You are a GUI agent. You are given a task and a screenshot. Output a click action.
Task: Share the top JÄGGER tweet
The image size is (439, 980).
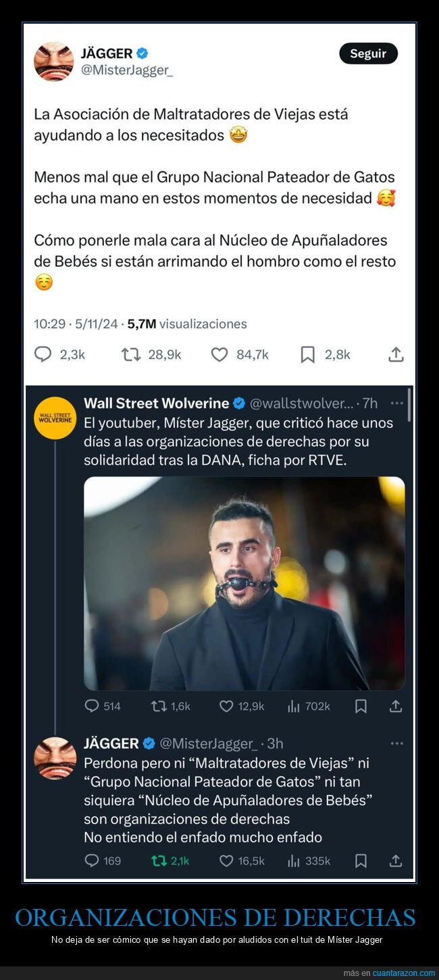(x=396, y=354)
